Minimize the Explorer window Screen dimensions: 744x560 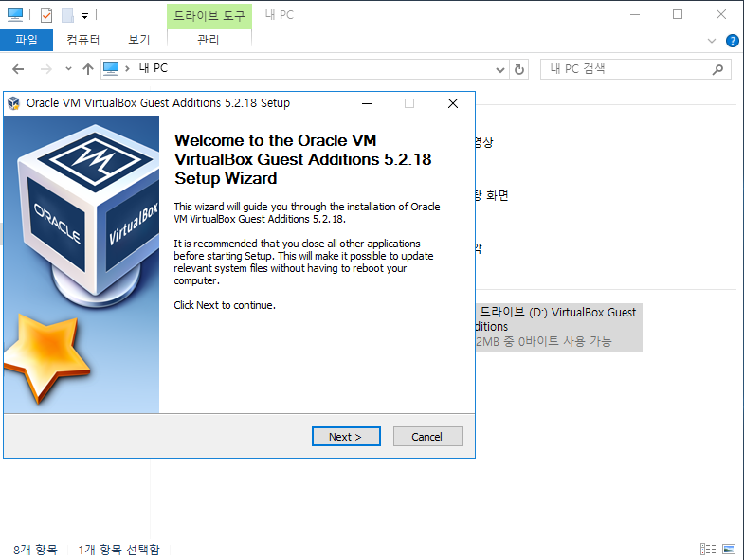(635, 15)
